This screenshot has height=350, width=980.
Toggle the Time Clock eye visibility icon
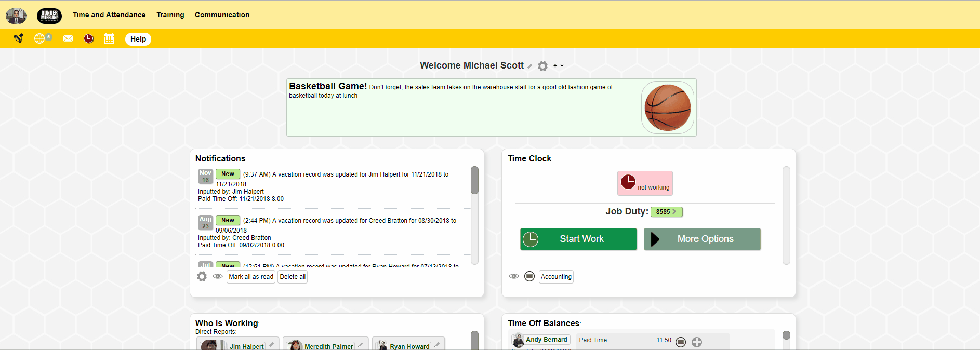click(x=514, y=276)
